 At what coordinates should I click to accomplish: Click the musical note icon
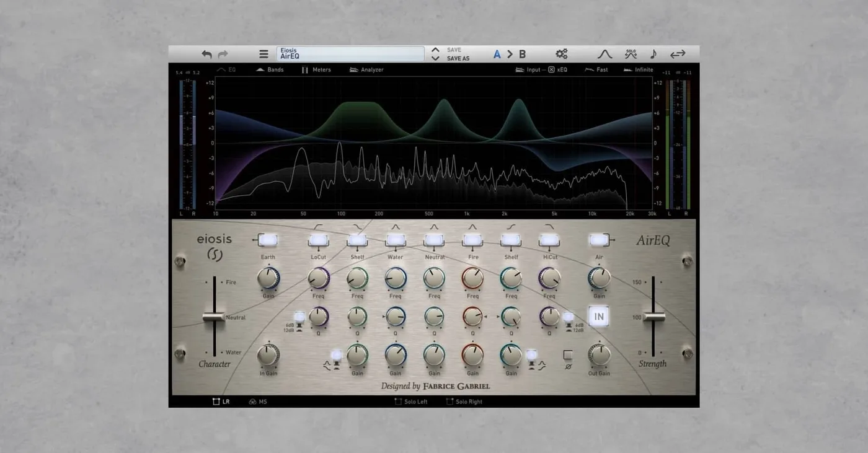pos(653,55)
